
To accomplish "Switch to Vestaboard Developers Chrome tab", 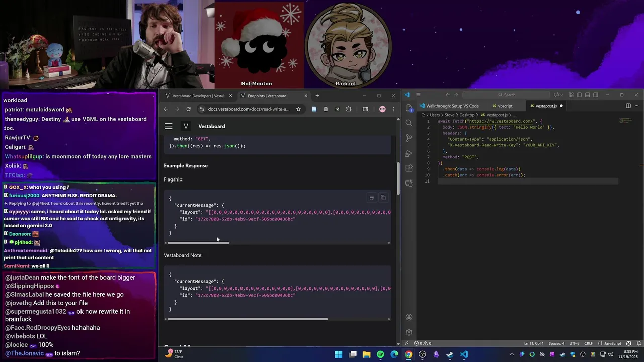I will point(198,96).
